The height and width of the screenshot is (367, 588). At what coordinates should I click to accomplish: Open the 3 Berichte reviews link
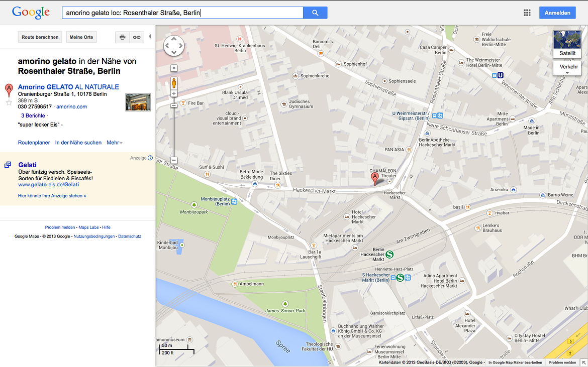coord(33,115)
